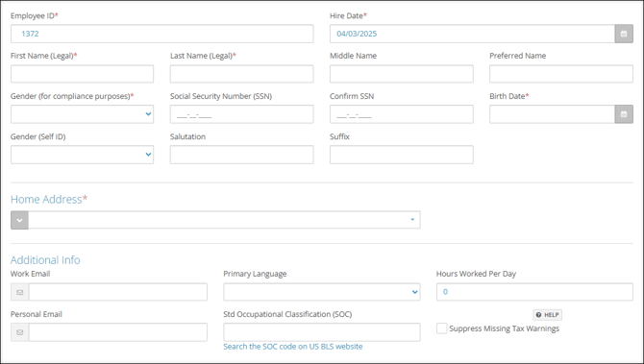Click the Confirm SSN field
The image size is (644, 364).
click(x=401, y=114)
